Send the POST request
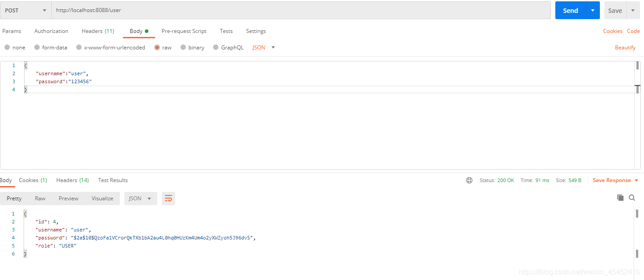 pyautogui.click(x=570, y=10)
